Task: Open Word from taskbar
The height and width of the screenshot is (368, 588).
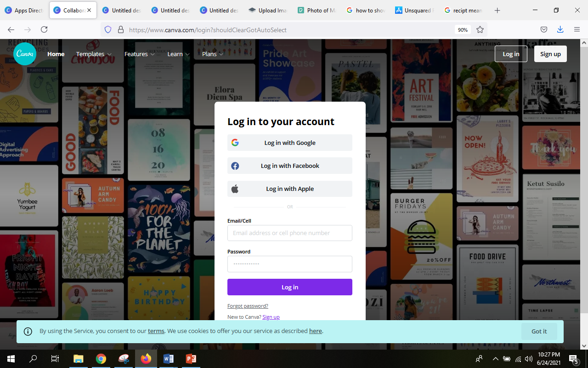Action: tap(169, 359)
